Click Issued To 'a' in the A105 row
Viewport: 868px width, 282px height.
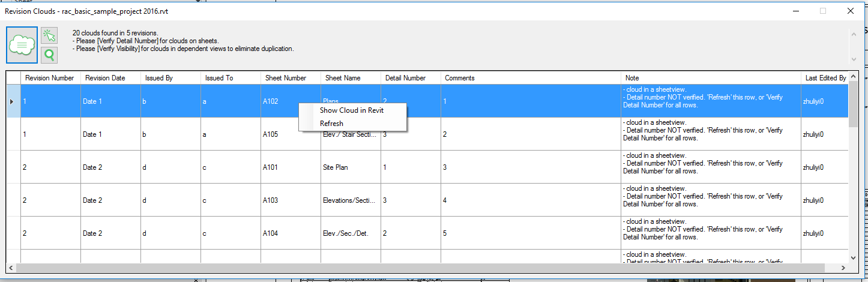pos(231,134)
